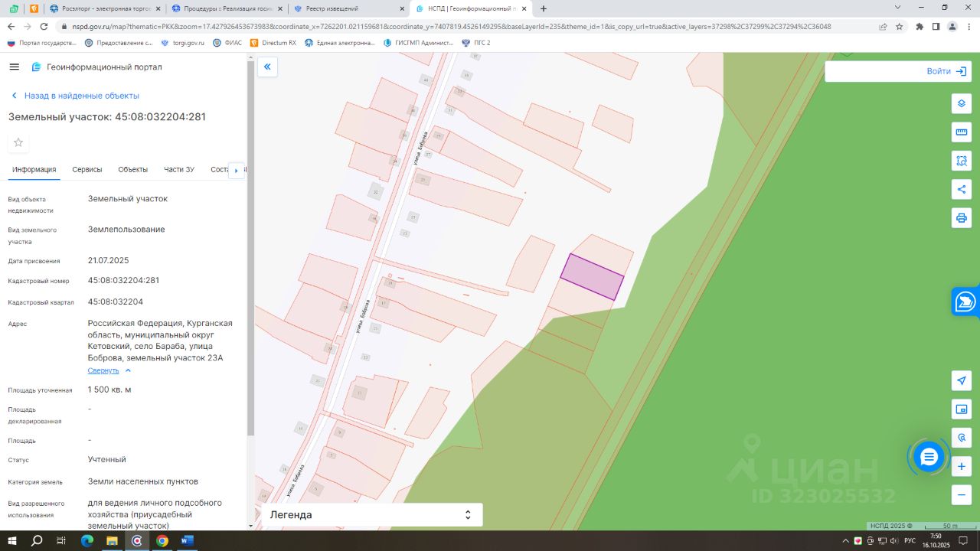Select the Информация tab
980x551 pixels.
(34, 169)
